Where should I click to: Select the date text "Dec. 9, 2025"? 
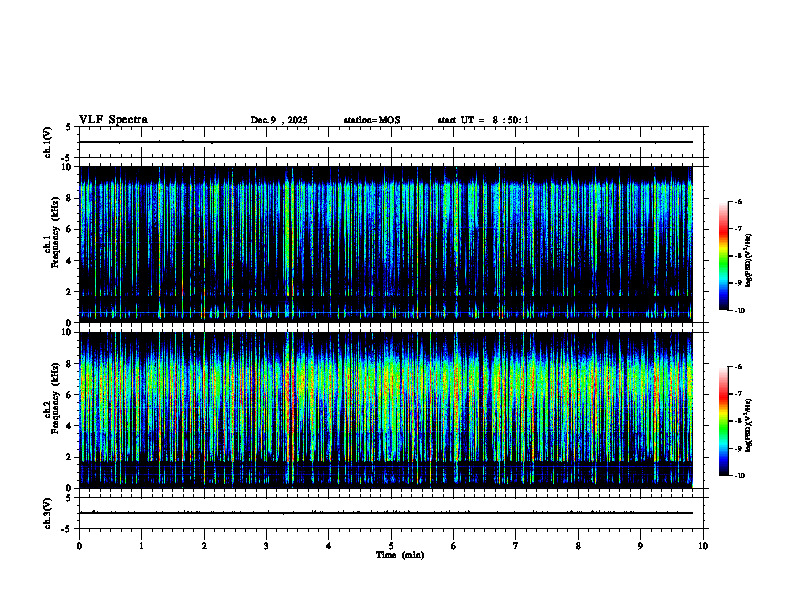279,120
